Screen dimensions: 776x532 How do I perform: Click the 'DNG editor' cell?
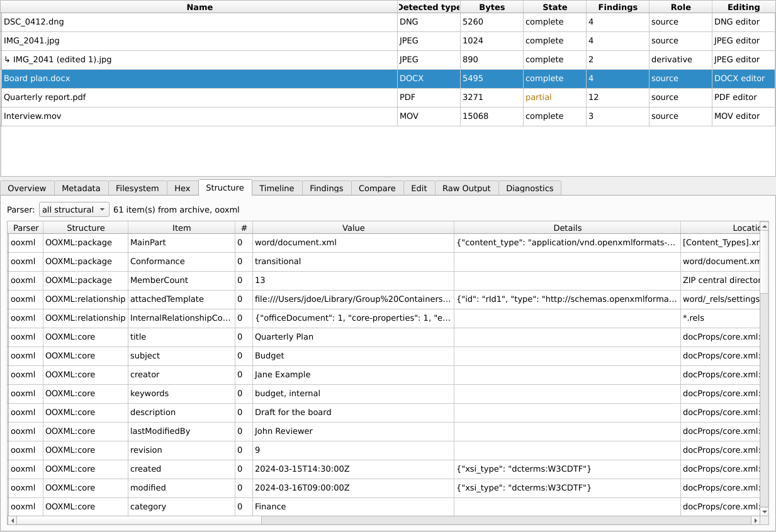pos(743,22)
